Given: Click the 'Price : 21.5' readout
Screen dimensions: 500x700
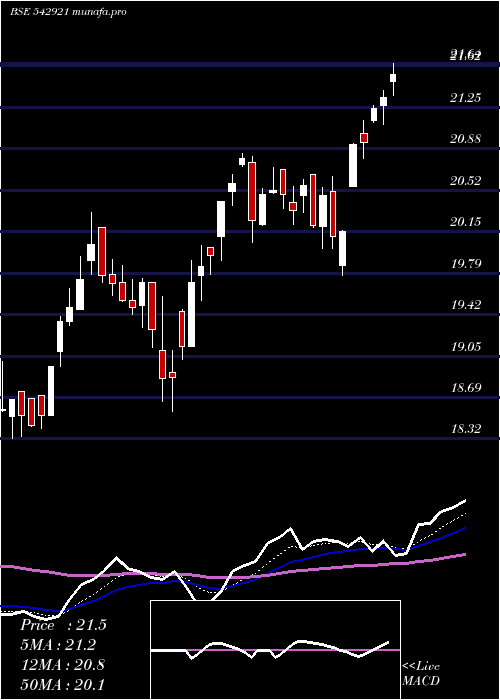Looking at the screenshot, I should click(63, 625).
